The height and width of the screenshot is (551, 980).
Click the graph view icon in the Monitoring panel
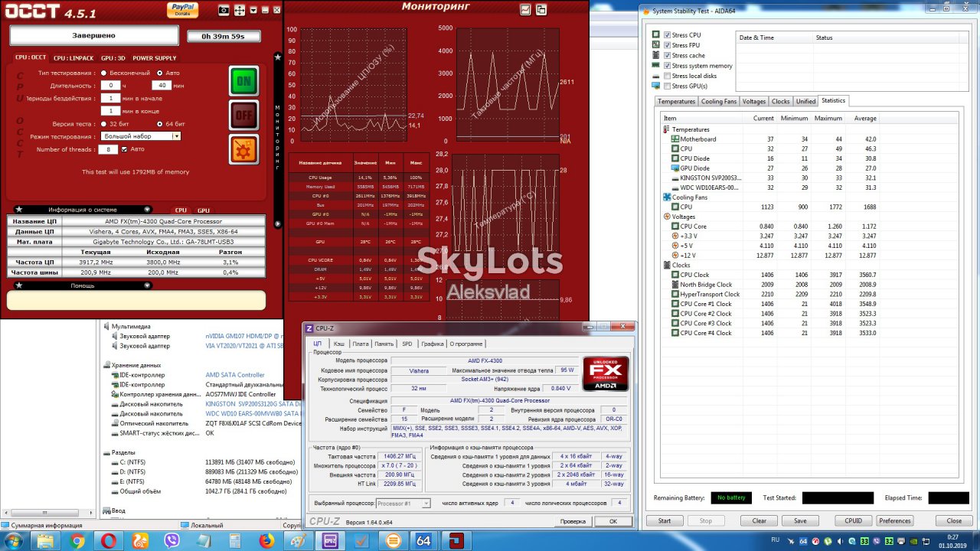[525, 9]
